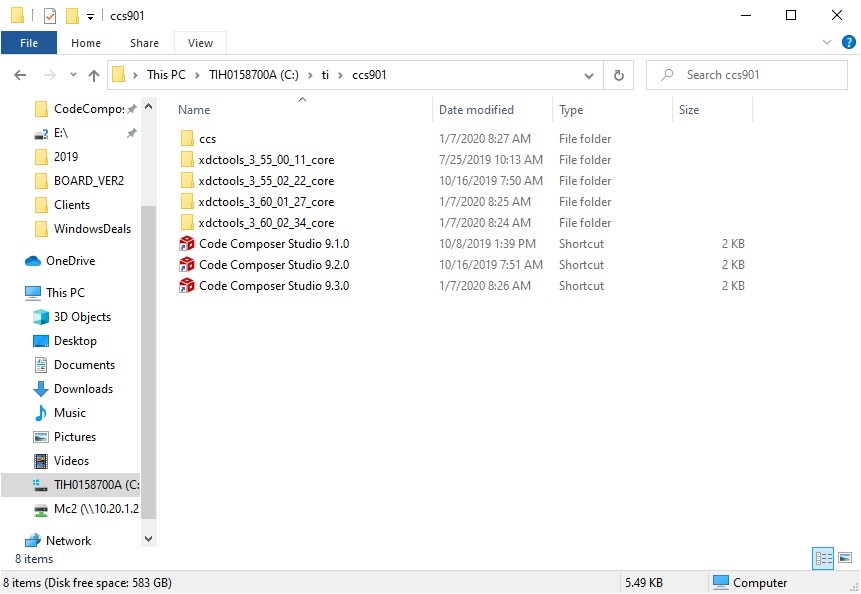Screen dimensions: 861x594
Task: Expand the TIH0158700A (C:) breadcrumb chevron
Action: click(x=310, y=75)
